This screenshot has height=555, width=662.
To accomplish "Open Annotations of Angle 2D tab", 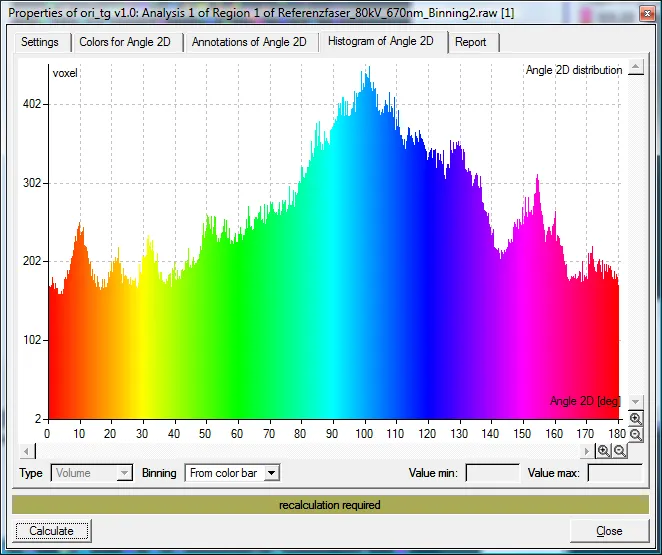I will [249, 42].
